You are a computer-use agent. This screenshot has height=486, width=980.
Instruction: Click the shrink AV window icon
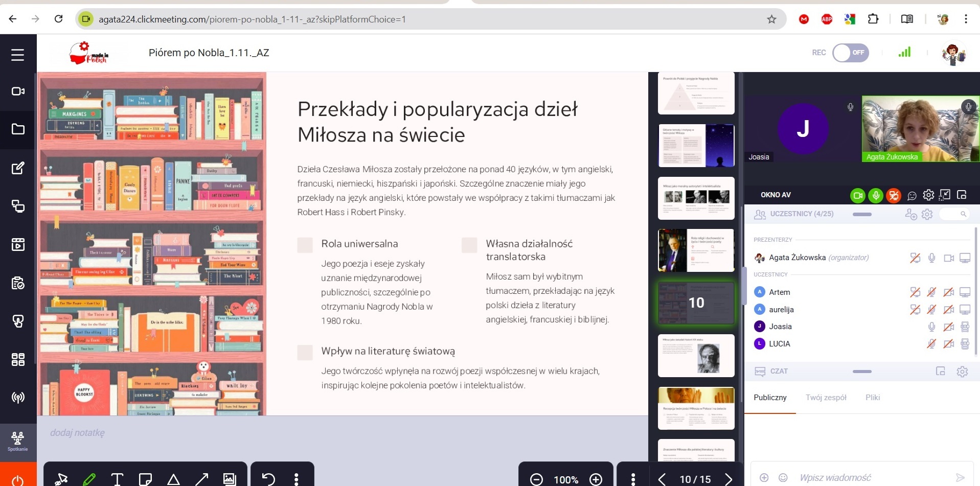tap(945, 195)
